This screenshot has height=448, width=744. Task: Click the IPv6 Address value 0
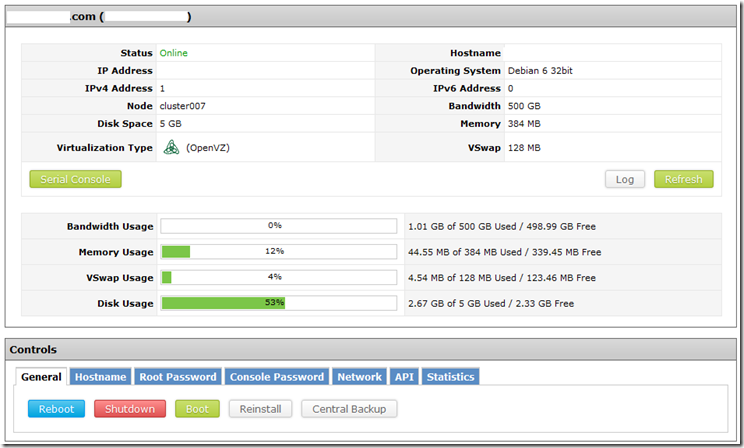point(511,88)
